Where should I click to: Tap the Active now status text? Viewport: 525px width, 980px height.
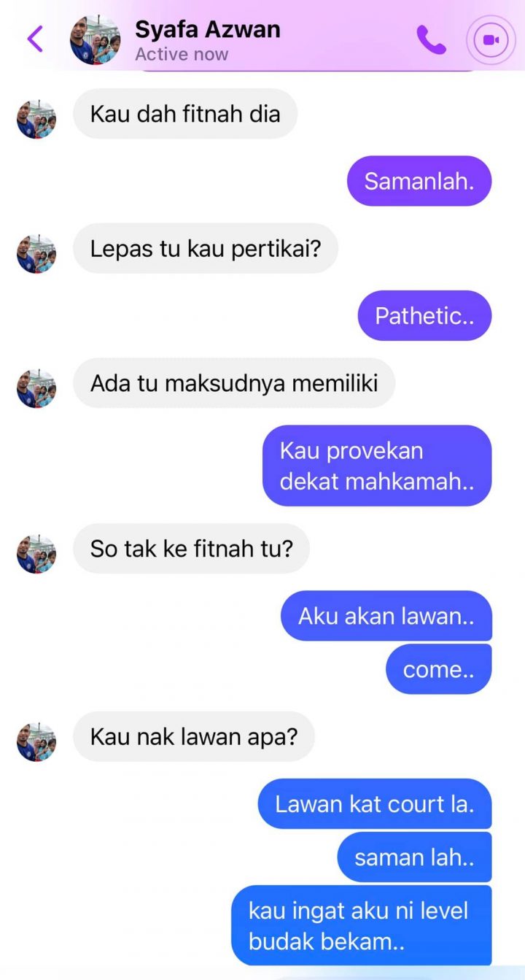pyautogui.click(x=182, y=55)
